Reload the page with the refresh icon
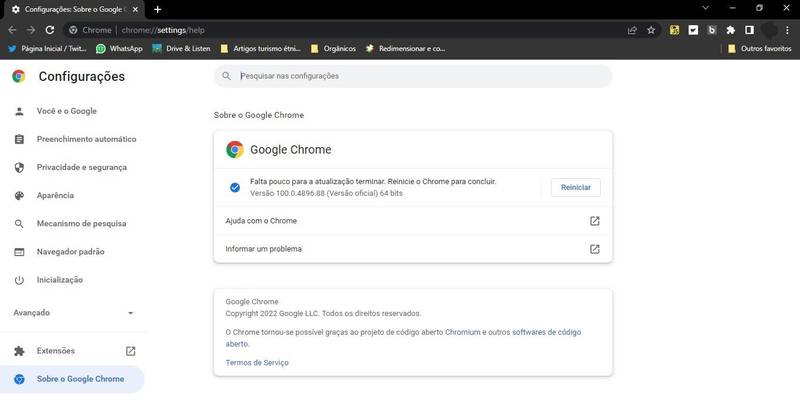The width and height of the screenshot is (800, 418). pyautogui.click(x=49, y=30)
